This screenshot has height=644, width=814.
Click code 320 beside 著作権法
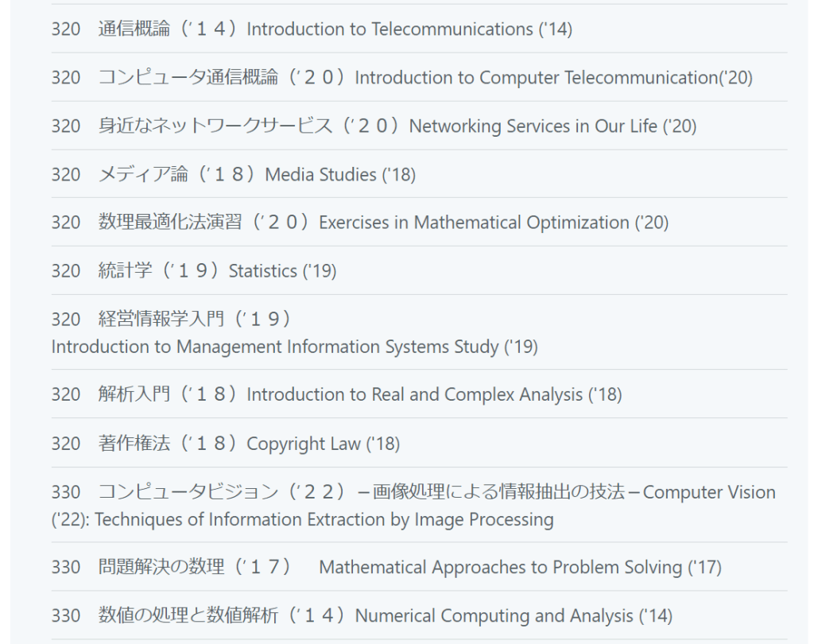point(66,444)
